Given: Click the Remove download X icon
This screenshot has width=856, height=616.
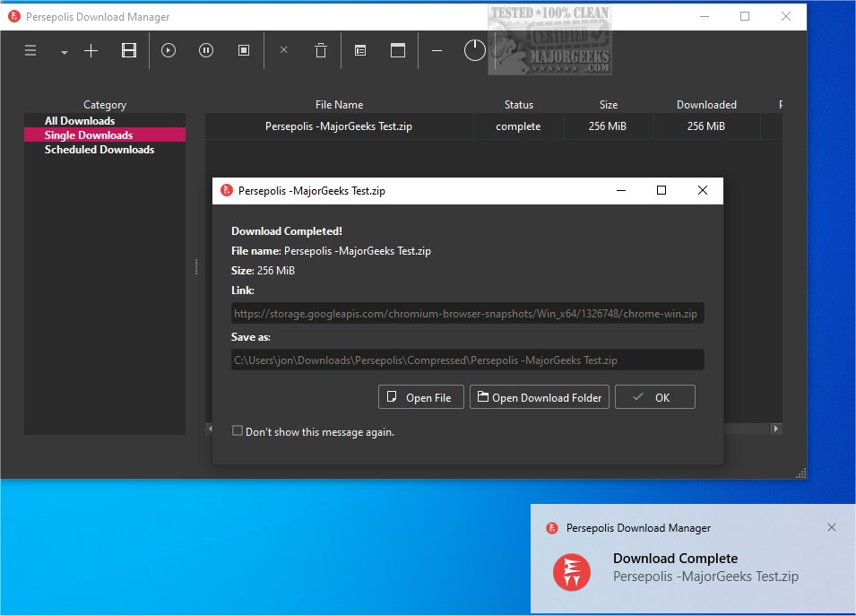Looking at the screenshot, I should pos(283,50).
